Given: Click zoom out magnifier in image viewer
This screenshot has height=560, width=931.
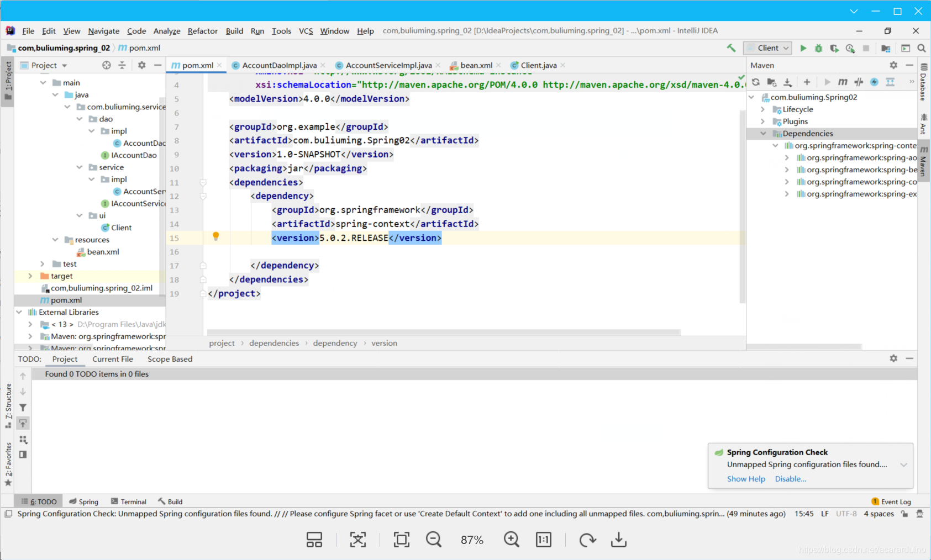Looking at the screenshot, I should [x=434, y=540].
